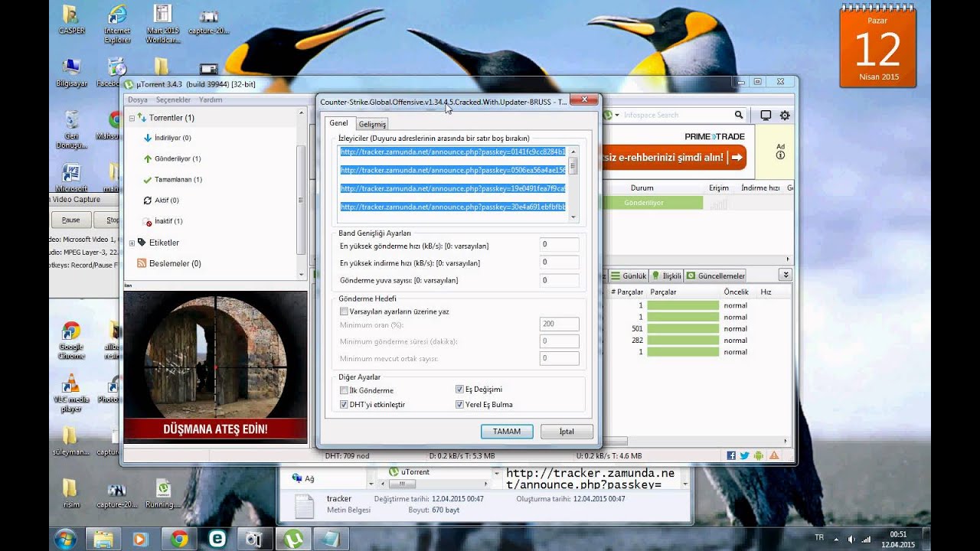
Task: Expand the Etiketler tree node
Action: pos(132,243)
